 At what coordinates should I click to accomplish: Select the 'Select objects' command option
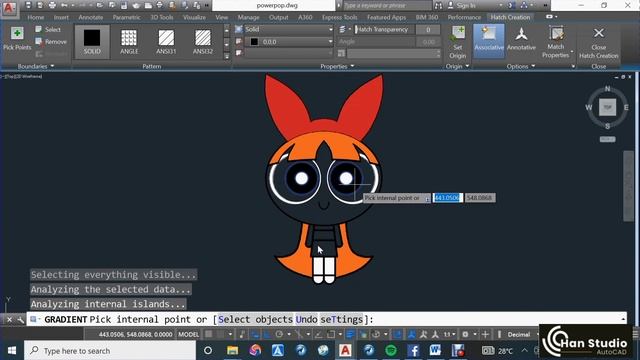click(x=256, y=319)
